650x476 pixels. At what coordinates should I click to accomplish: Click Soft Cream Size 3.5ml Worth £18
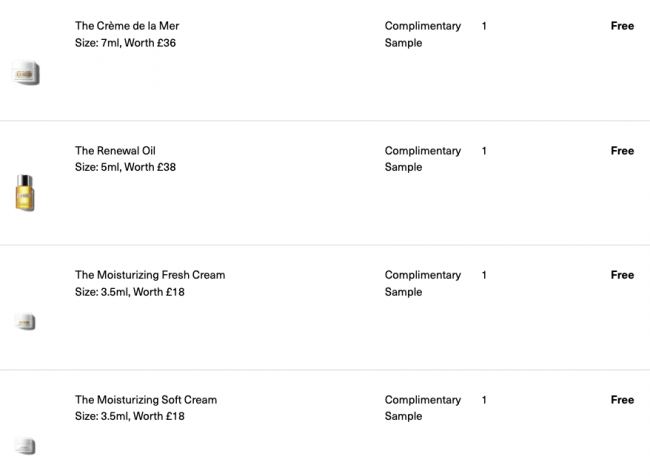point(130,416)
